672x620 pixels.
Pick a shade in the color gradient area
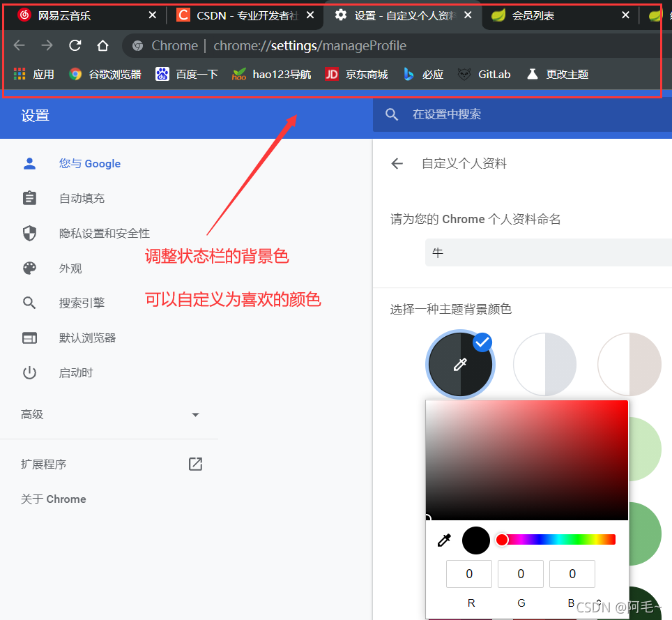pyautogui.click(x=527, y=460)
